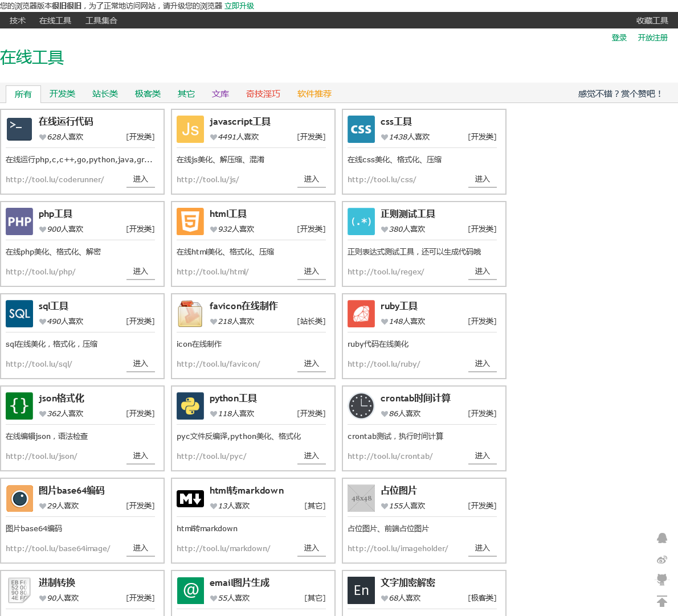Click the orange HTML5 icon
The width and height of the screenshot is (678, 616).
[x=190, y=221]
